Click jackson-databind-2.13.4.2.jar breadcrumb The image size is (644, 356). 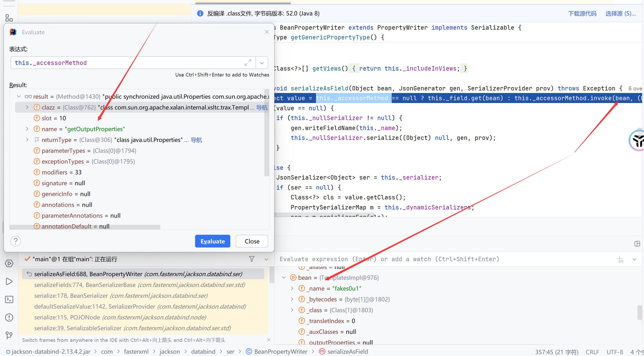48,352
